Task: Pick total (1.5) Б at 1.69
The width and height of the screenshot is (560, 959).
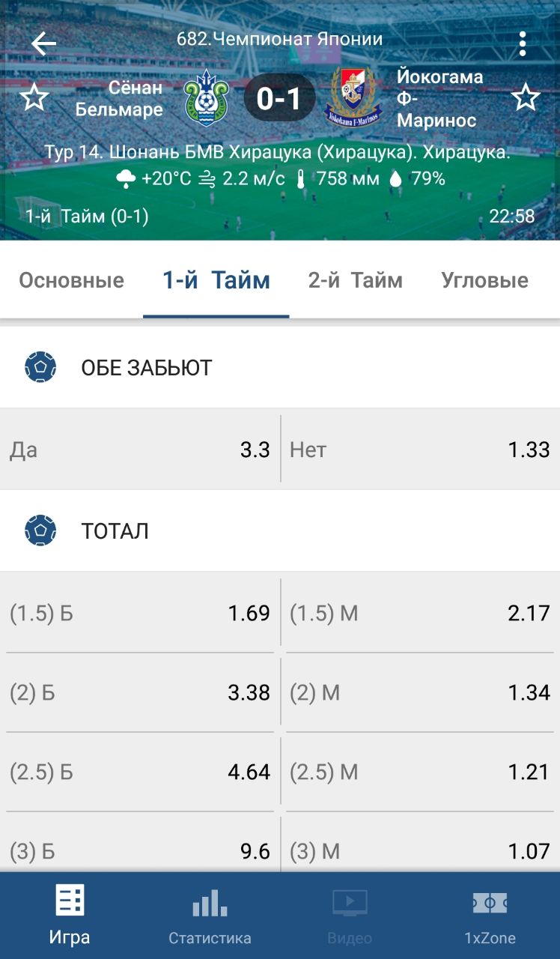Action: (x=140, y=614)
